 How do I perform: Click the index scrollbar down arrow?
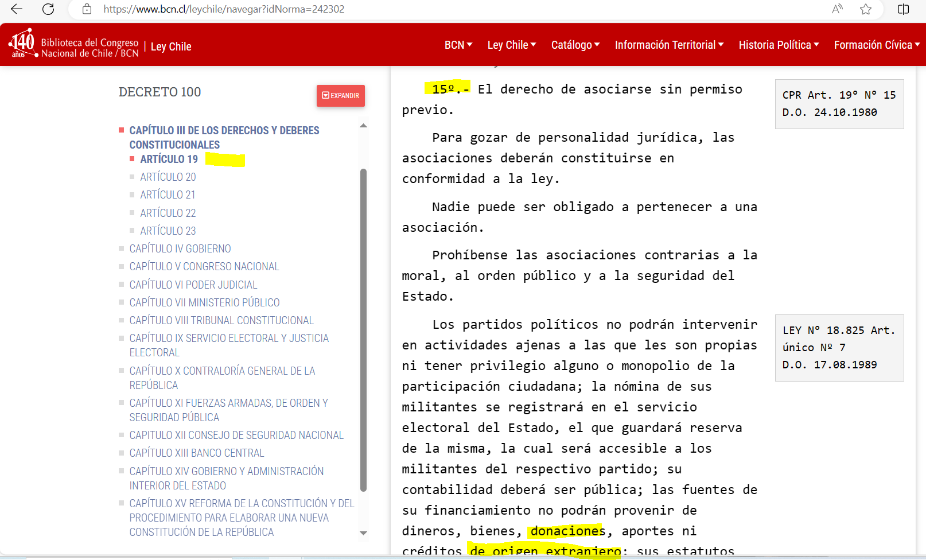click(x=363, y=533)
